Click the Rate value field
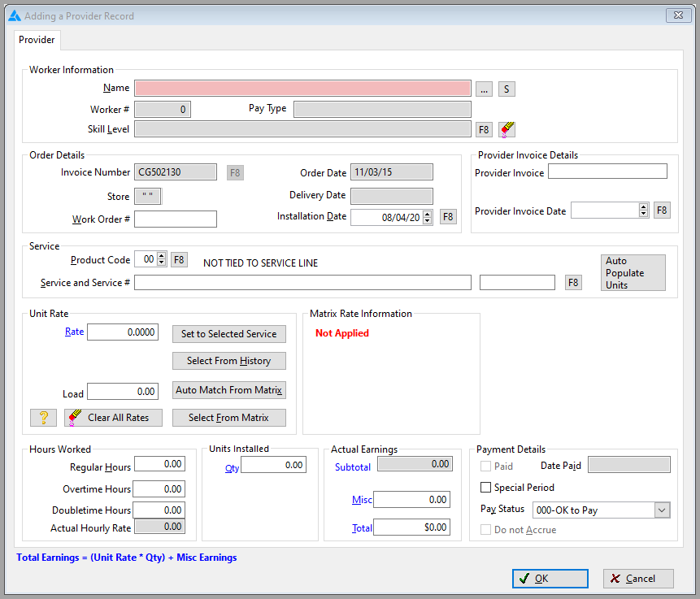 pyautogui.click(x=123, y=332)
